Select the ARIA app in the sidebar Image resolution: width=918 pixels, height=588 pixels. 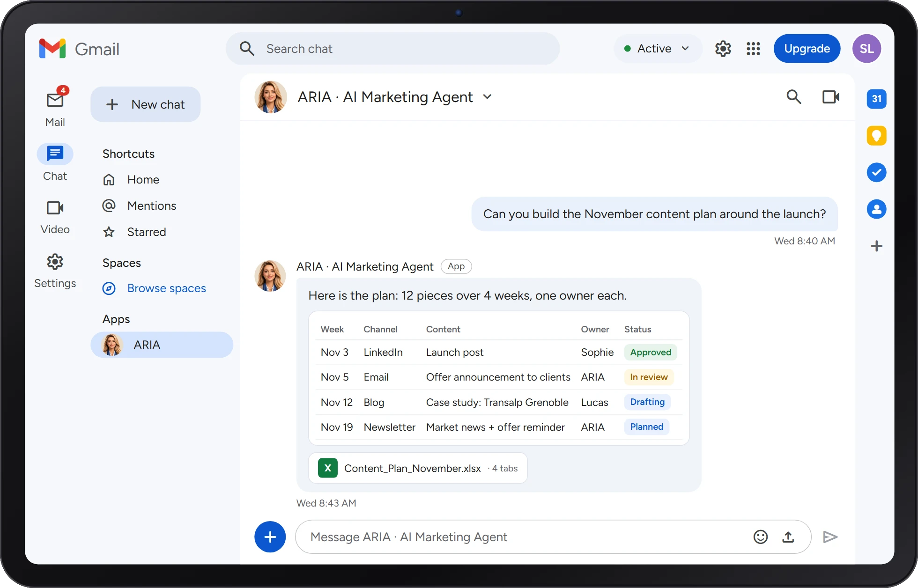click(162, 345)
